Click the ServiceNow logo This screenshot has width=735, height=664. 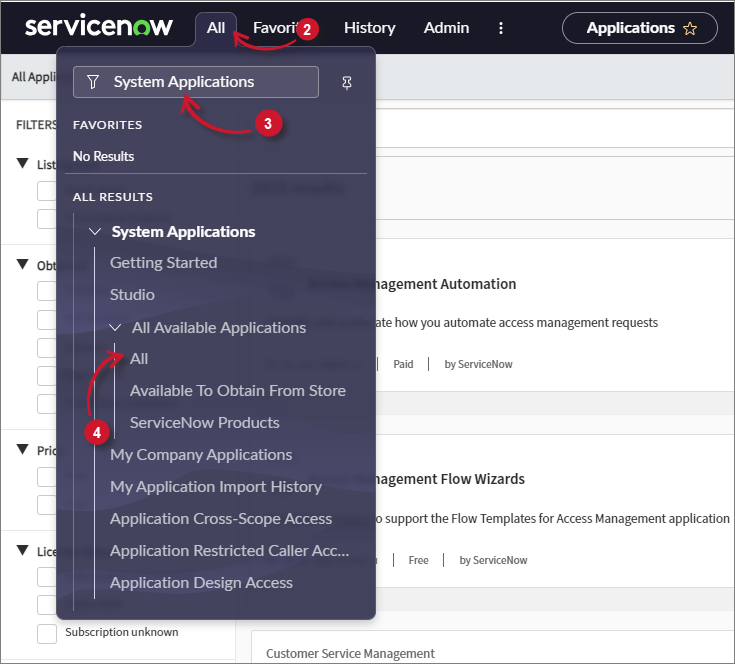pyautogui.click(x=98, y=26)
